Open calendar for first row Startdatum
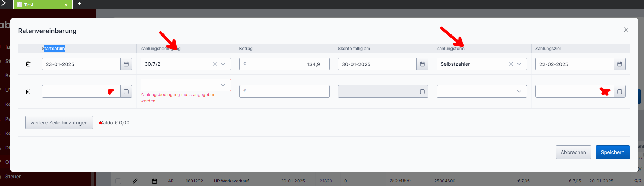644x186 pixels. pos(126,64)
